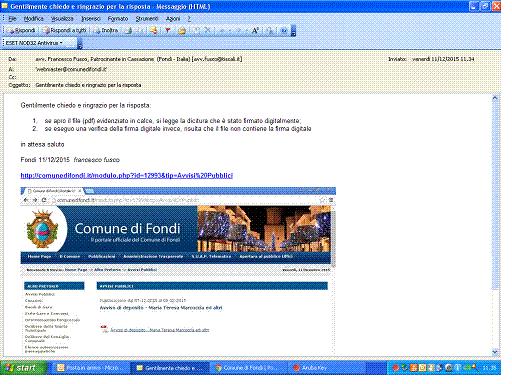Delete the message with the X icon
The width and height of the screenshot is (512, 384).
[x=207, y=30]
